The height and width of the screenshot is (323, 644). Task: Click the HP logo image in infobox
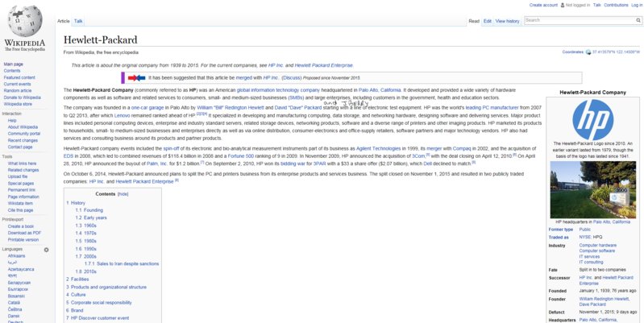tap(592, 119)
